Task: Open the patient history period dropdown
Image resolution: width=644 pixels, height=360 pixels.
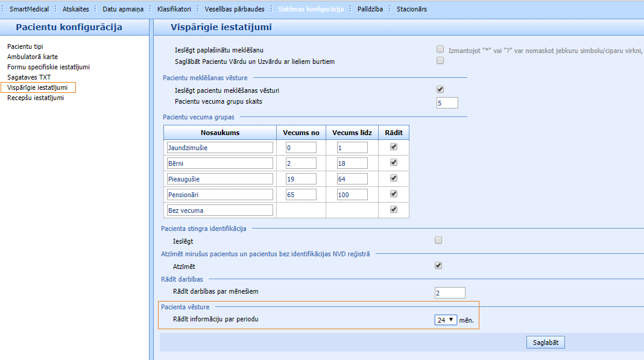Action: click(x=446, y=320)
